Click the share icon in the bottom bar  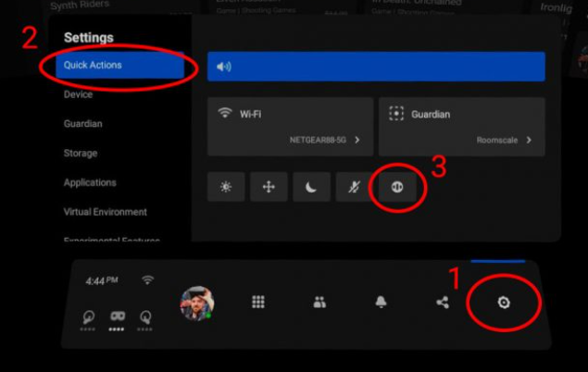[x=442, y=302]
